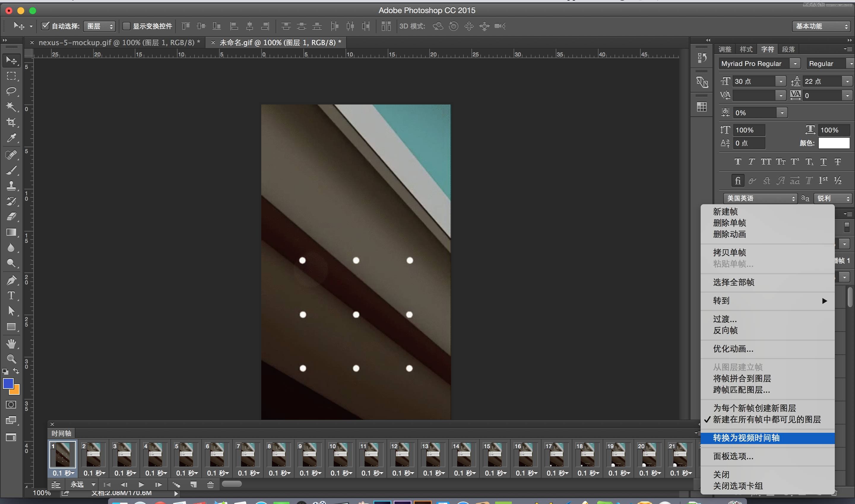855x504 pixels.
Task: Select the Gradient tool
Action: (11, 232)
